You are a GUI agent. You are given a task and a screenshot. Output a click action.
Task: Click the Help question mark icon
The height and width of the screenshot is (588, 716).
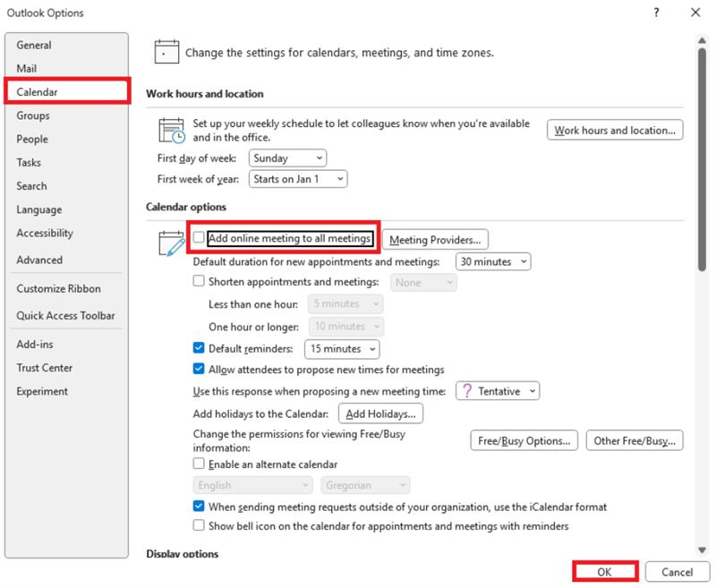(x=656, y=13)
